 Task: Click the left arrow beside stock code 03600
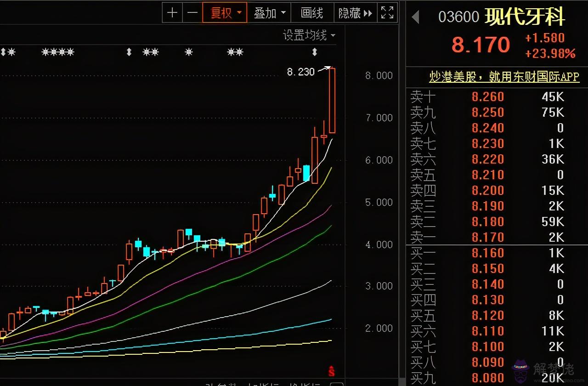pos(415,17)
